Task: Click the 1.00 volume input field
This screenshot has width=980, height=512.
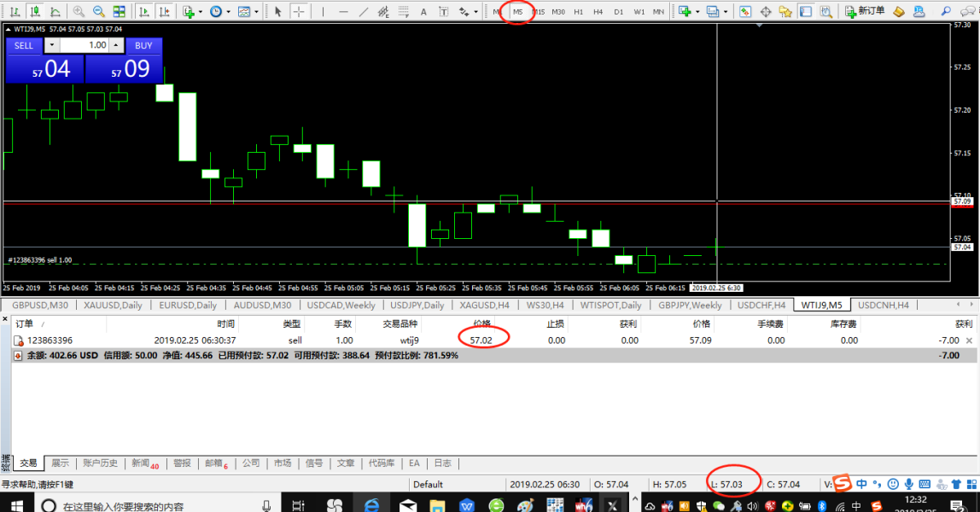Action: click(x=85, y=45)
